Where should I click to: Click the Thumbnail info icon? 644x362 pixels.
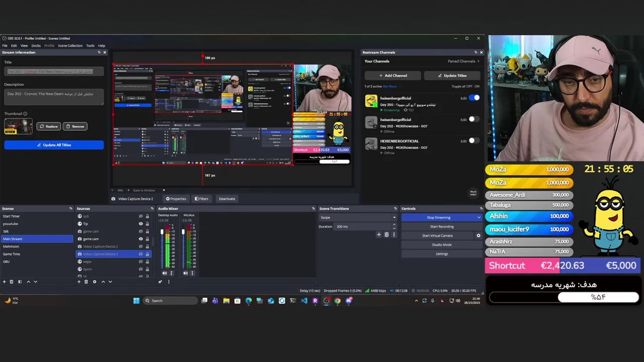tap(25, 114)
